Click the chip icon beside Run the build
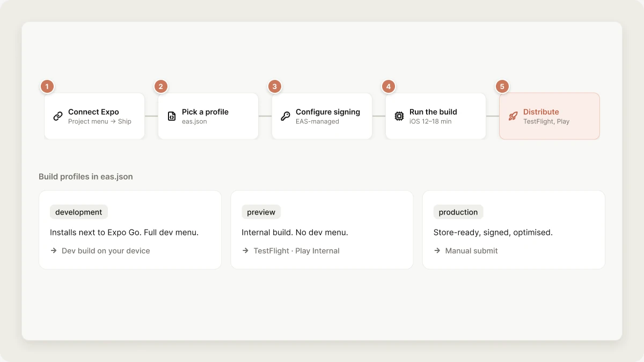This screenshot has width=644, height=362. [x=399, y=116]
